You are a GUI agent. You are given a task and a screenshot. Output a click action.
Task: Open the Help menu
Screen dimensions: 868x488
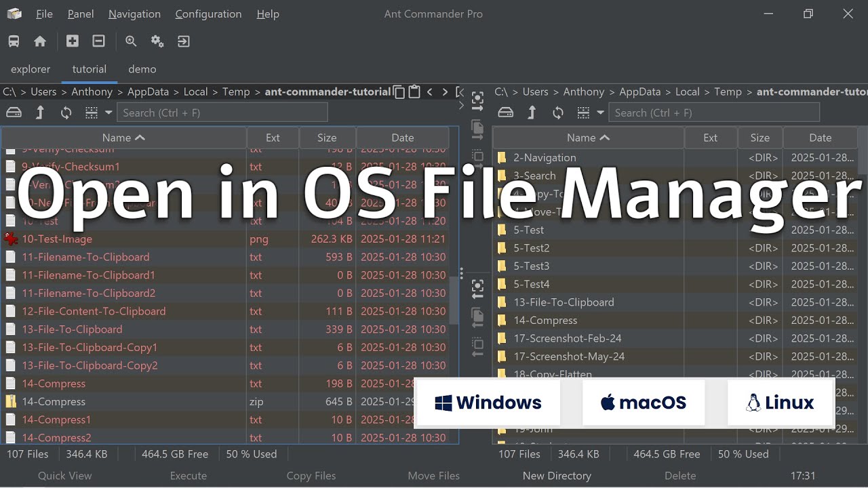coord(268,14)
